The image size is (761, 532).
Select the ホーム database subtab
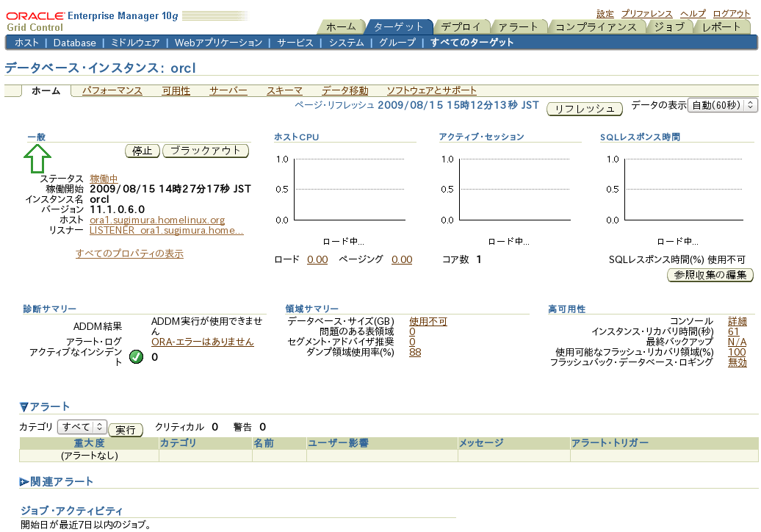[x=46, y=91]
